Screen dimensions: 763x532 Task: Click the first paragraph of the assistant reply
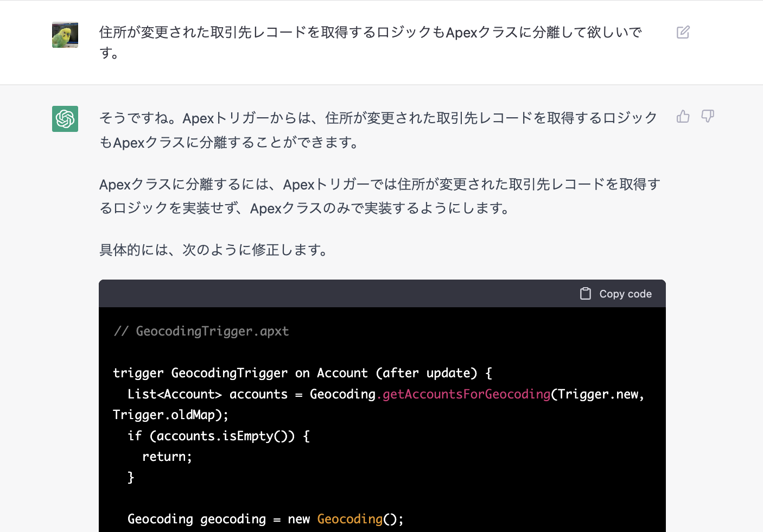coord(378,130)
